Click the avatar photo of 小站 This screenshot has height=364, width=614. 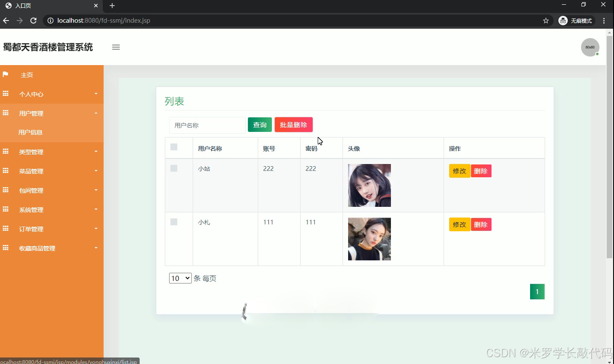pos(370,185)
